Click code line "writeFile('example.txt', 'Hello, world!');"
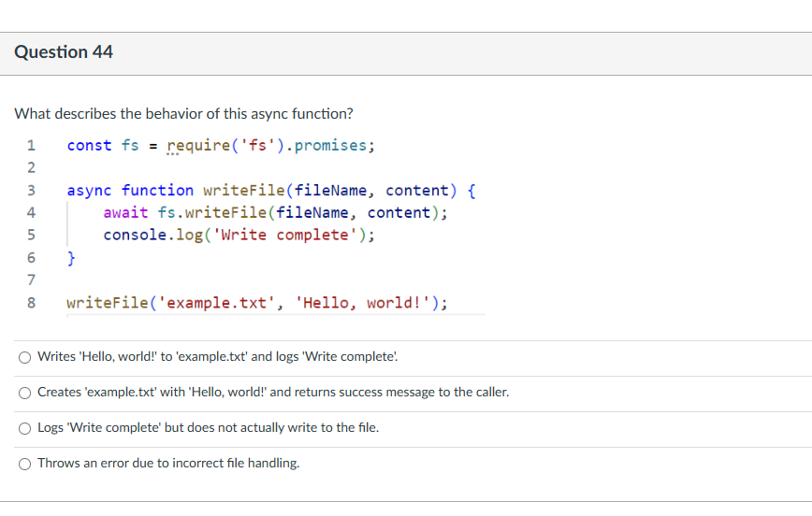This screenshot has height=516, width=812. coord(257,303)
